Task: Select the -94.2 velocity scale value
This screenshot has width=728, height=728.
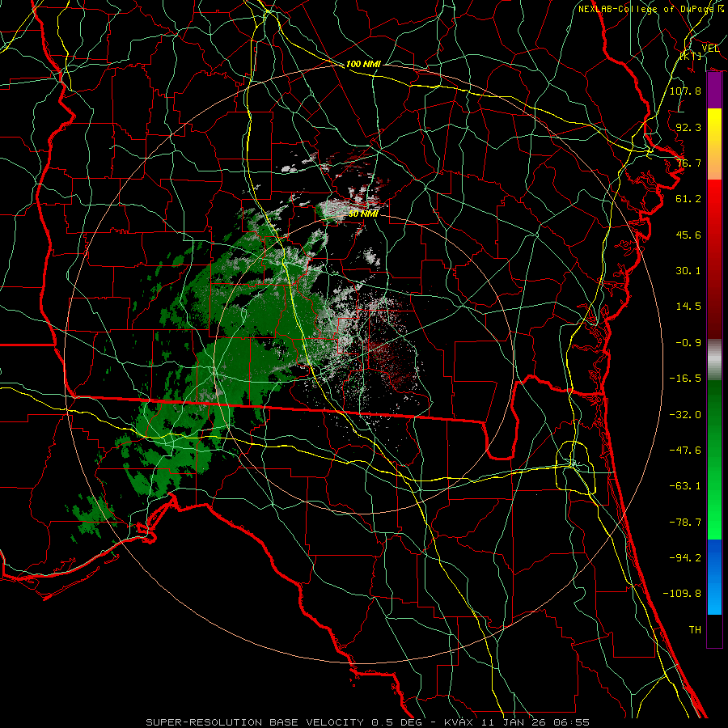Action: pyautogui.click(x=685, y=558)
